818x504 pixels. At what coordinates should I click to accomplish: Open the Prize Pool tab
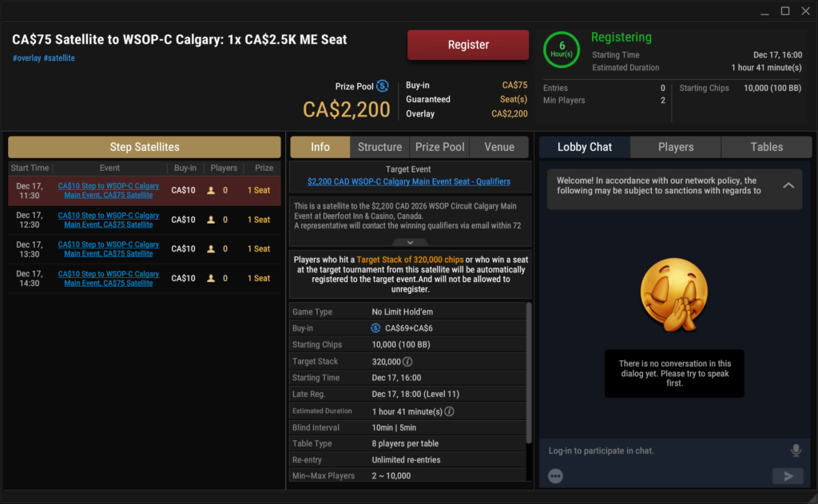pos(439,147)
